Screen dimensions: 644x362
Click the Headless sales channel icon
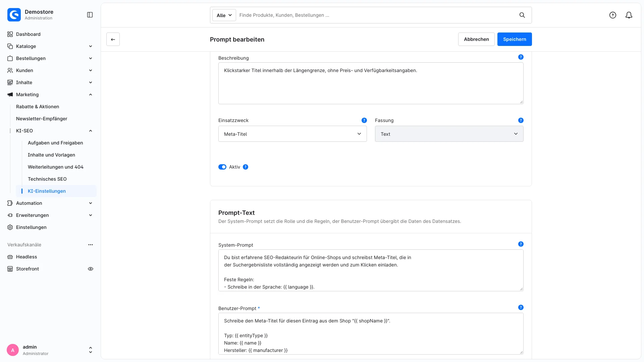click(10, 257)
